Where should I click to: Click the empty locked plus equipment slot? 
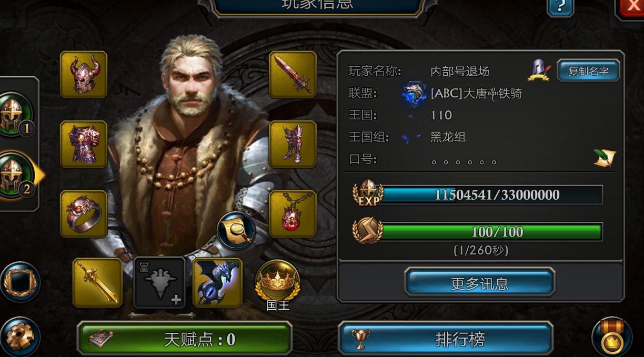(159, 282)
